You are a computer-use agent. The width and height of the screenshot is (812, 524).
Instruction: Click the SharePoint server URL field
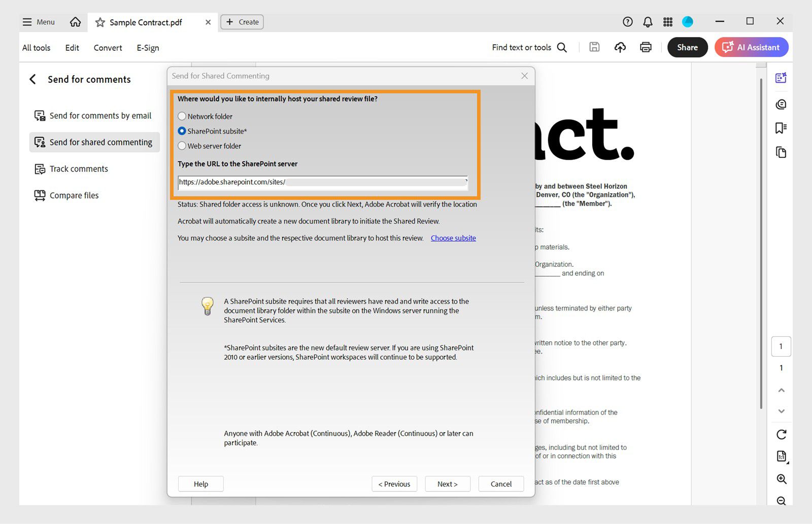tap(322, 182)
